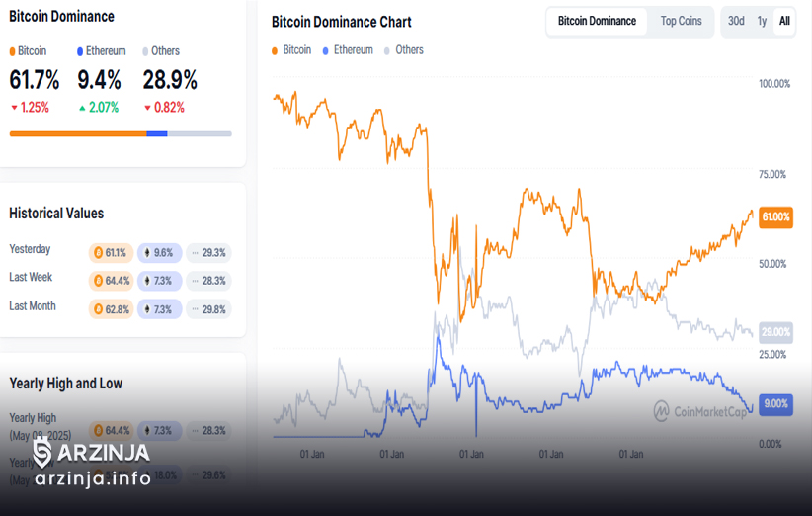Click the Others dots icon in Last Month row
Screen dimensions: 812x516
click(x=195, y=309)
